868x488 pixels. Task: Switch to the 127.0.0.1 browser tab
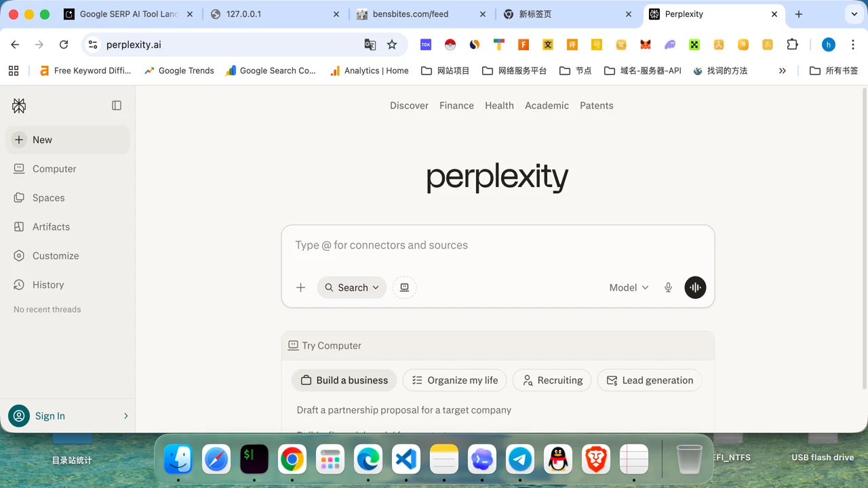click(275, 14)
